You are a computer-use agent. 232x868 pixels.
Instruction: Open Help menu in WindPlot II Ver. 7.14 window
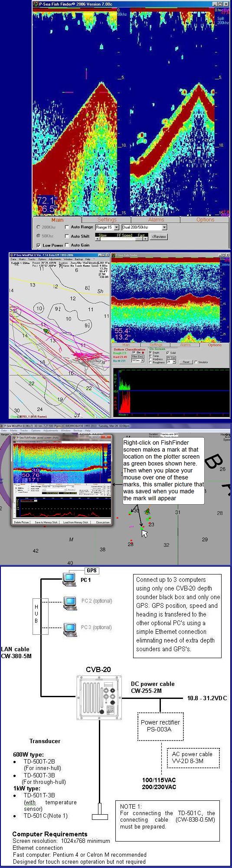[x=88, y=259]
